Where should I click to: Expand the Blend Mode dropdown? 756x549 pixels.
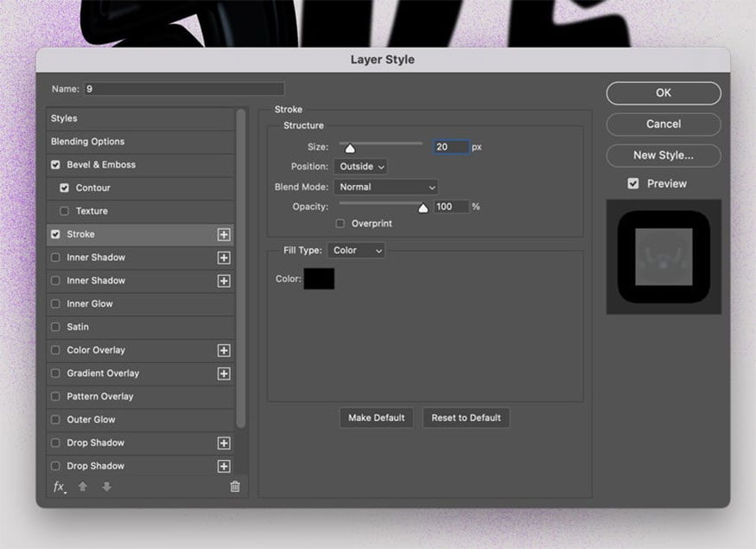click(385, 187)
